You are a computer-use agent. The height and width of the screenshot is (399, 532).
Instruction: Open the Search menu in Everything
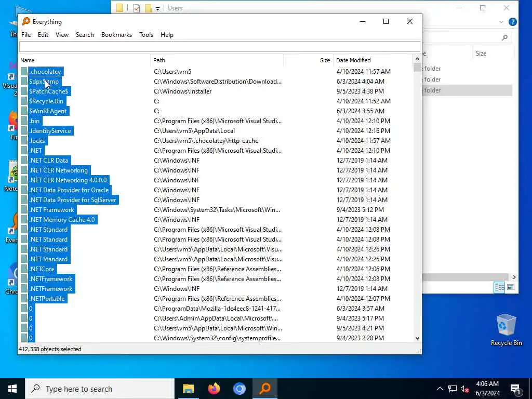pyautogui.click(x=85, y=35)
